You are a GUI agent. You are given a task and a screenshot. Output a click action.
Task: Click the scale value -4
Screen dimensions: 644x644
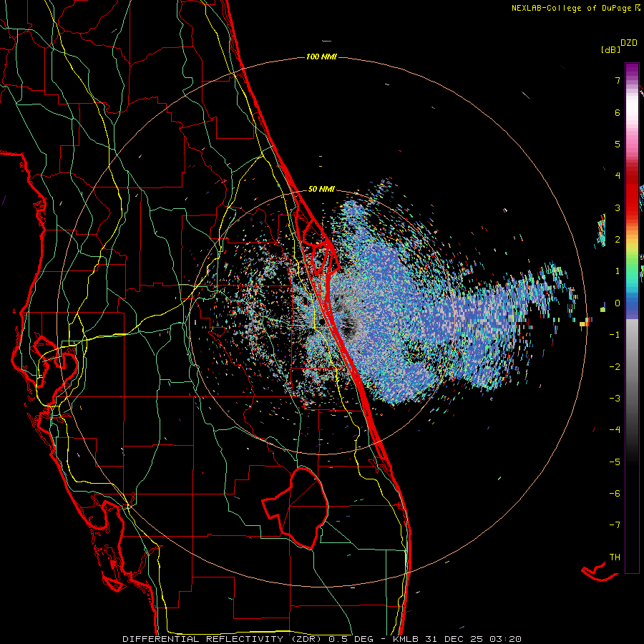point(615,430)
